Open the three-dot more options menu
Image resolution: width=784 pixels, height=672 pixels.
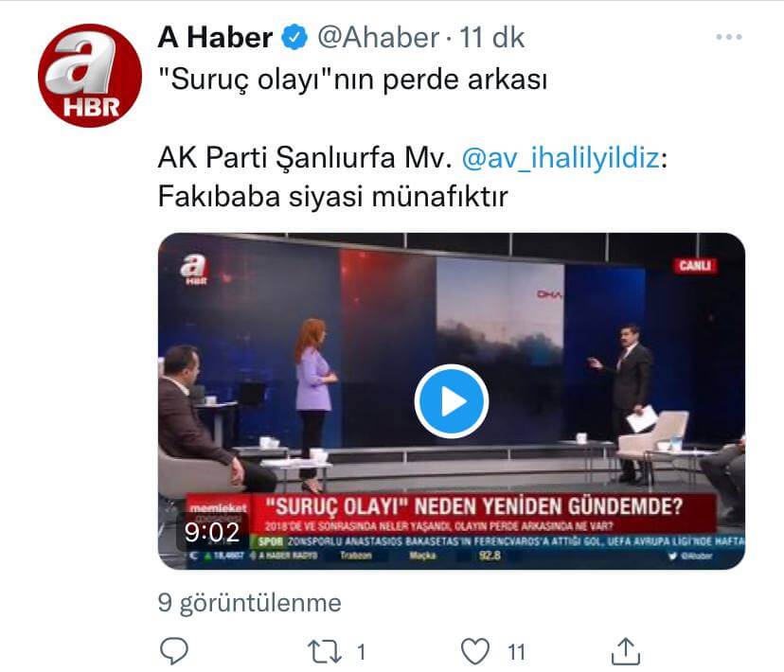(728, 37)
